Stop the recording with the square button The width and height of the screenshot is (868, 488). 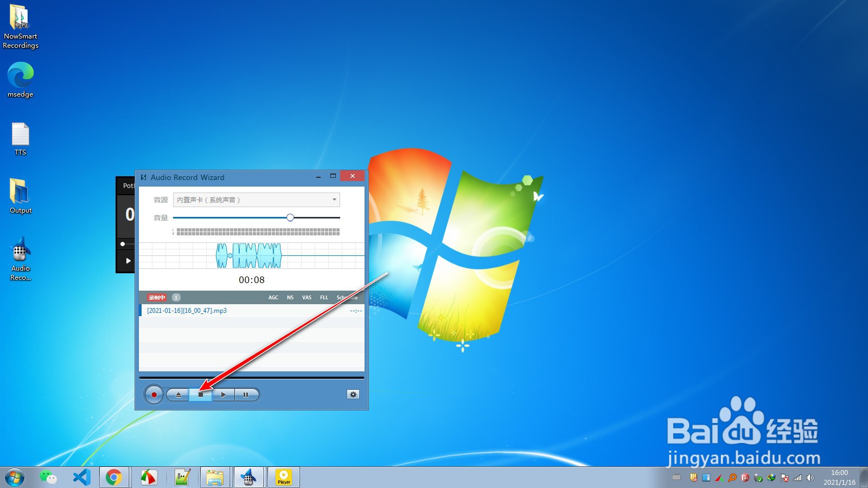pyautogui.click(x=201, y=395)
